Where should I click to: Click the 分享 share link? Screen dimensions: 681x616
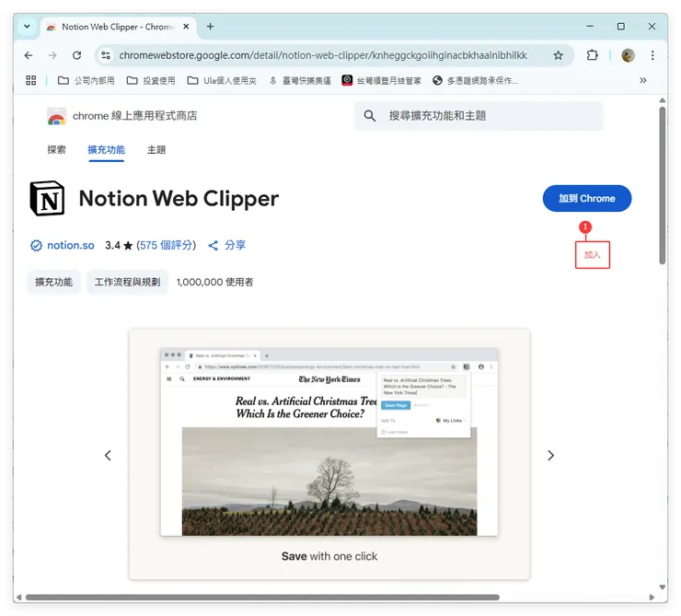pos(227,246)
